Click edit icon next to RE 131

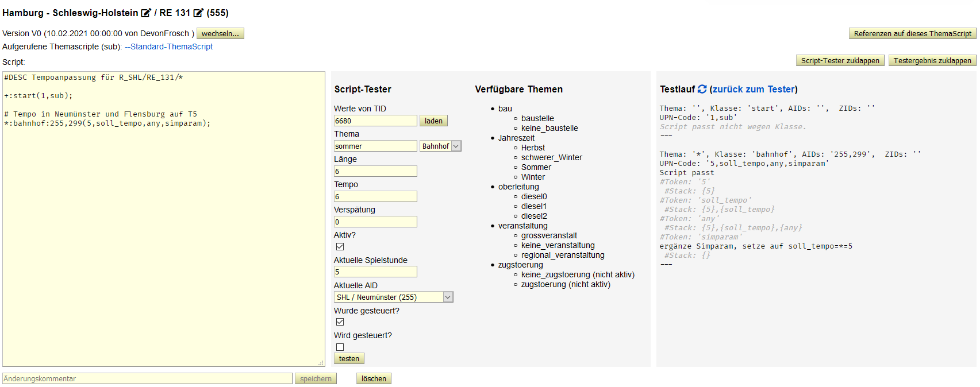[198, 13]
